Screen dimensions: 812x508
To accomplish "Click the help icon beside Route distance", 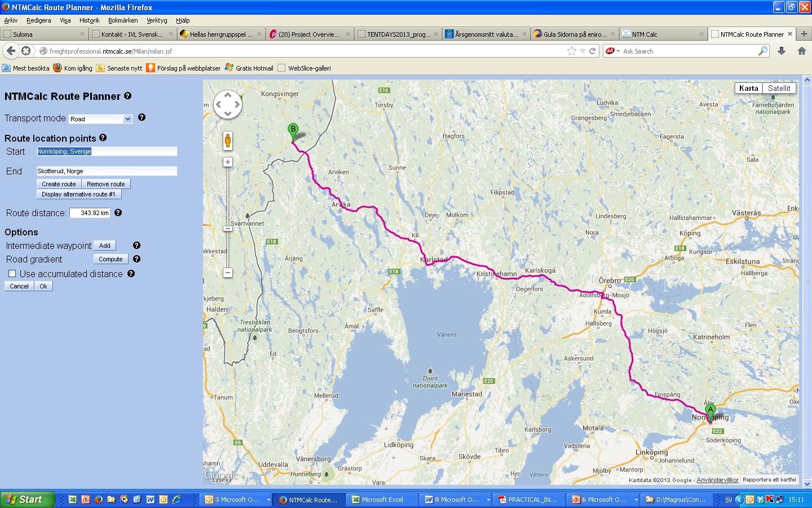I will point(118,213).
